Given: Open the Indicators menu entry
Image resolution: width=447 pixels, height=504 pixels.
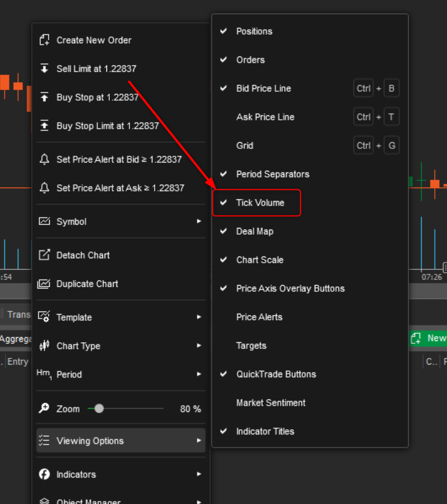Looking at the screenshot, I should [76, 474].
